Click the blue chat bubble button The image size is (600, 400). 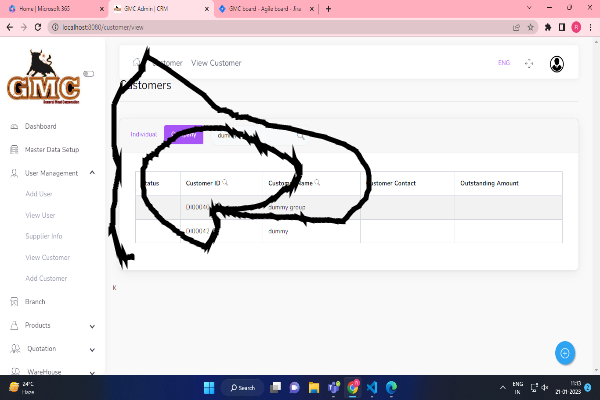pos(565,353)
